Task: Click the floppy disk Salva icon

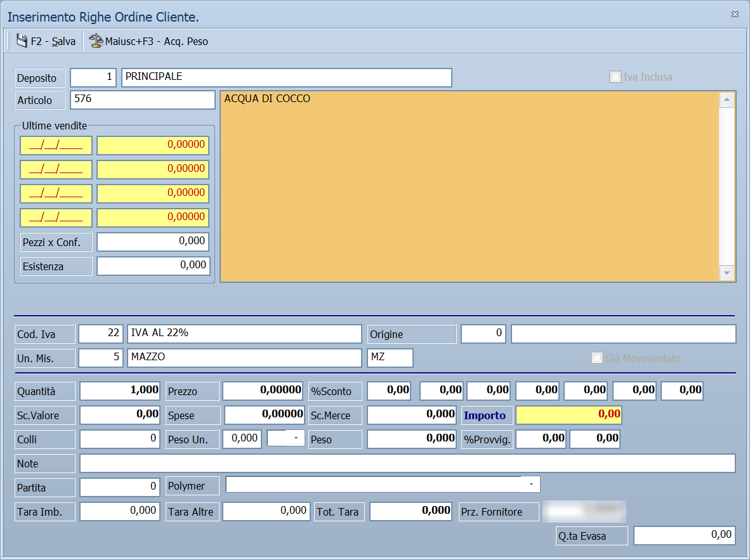Action: click(22, 41)
